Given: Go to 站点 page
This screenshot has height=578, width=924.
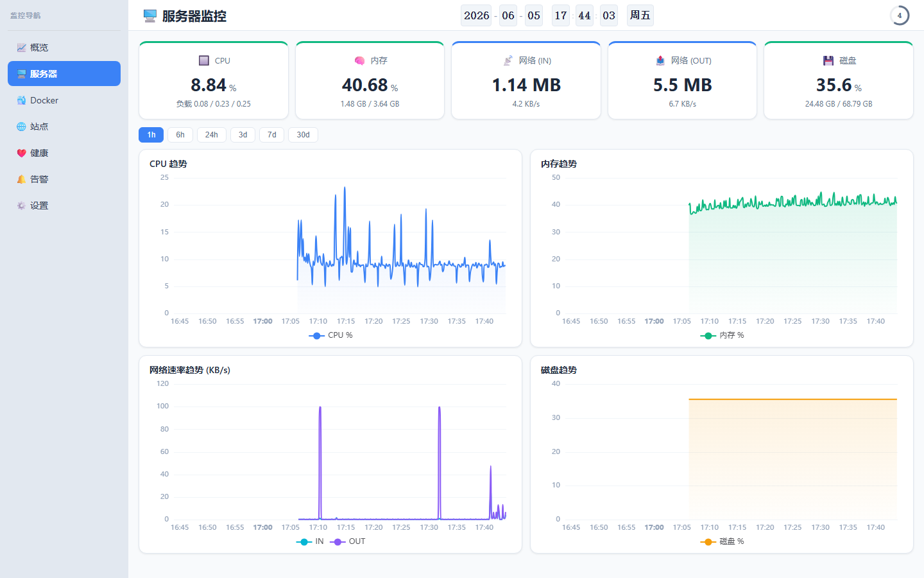Looking at the screenshot, I should point(64,127).
